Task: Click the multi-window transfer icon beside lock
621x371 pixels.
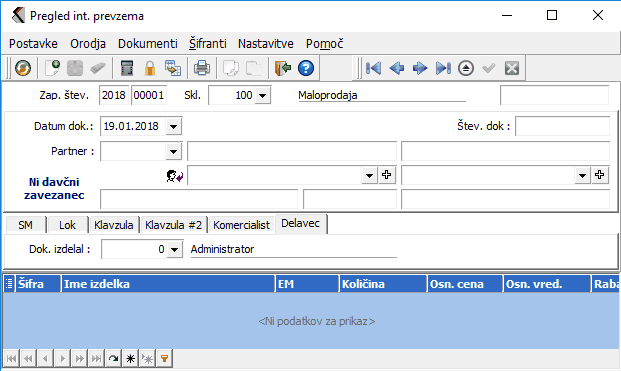Action: (x=173, y=68)
